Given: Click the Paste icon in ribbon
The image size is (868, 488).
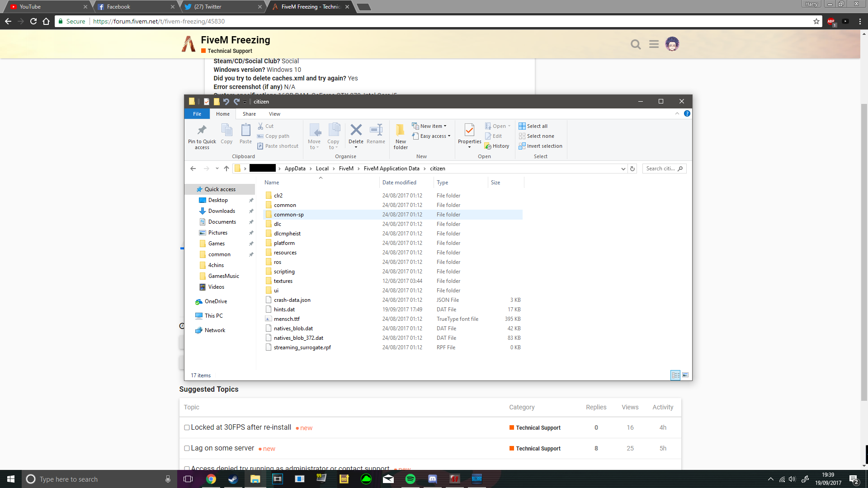Looking at the screenshot, I should click(245, 130).
